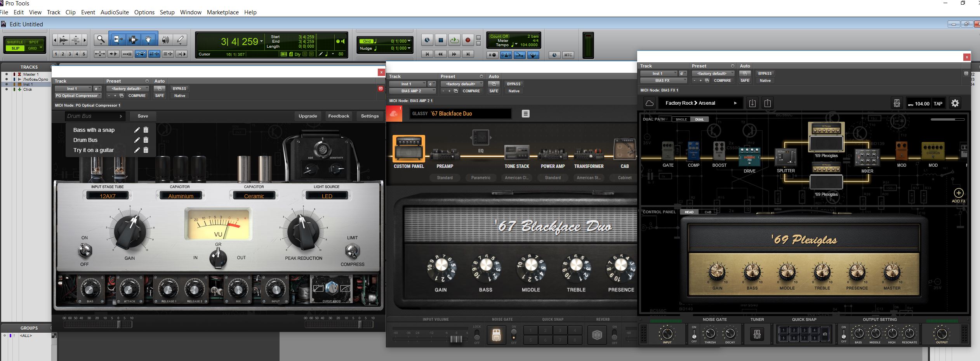
Task: Select the GATE pedal in signal chain
Action: pos(668,151)
